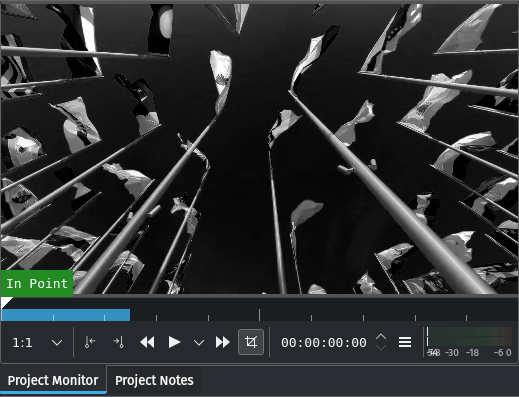Click the green In Point label
Viewport: 519px width, 397px height.
[x=37, y=284]
